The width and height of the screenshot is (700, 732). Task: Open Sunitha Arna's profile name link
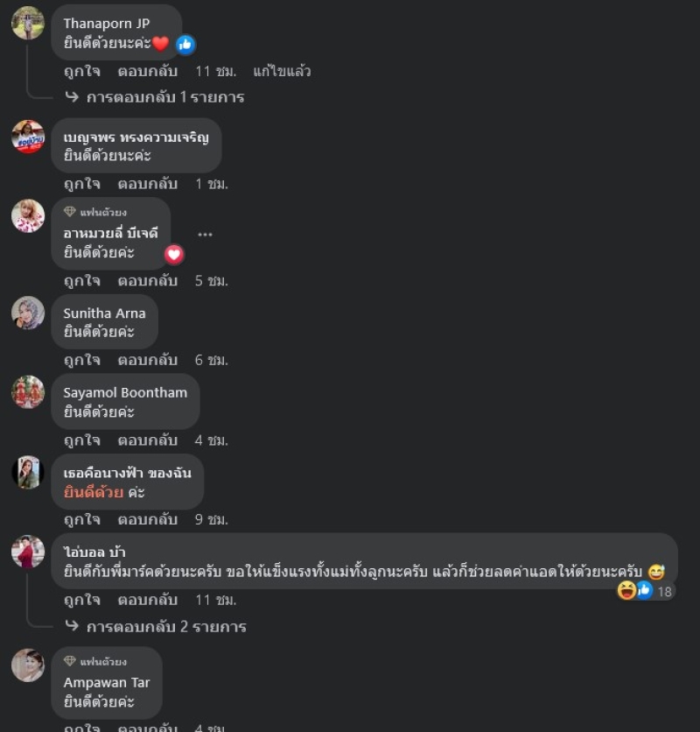click(x=104, y=313)
